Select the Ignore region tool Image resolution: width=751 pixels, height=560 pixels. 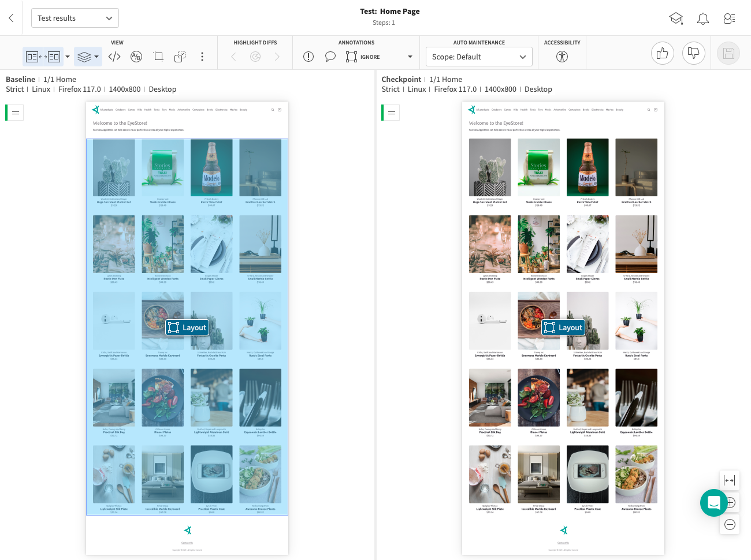click(363, 57)
